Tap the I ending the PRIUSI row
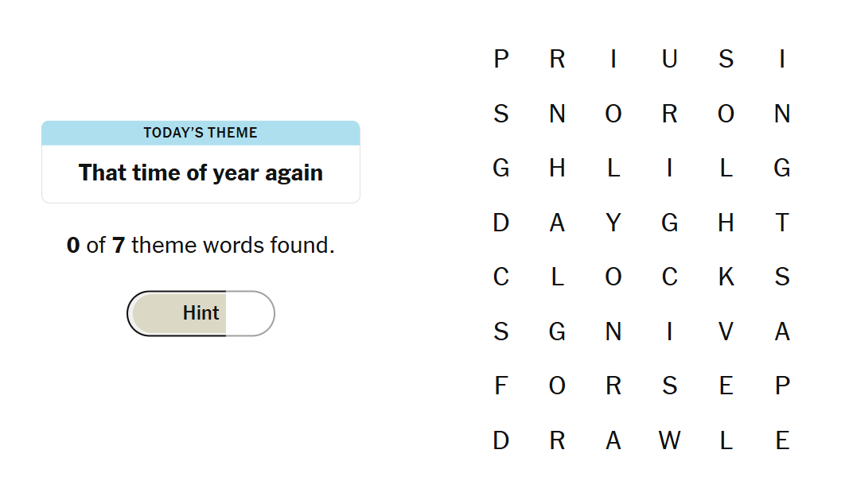Viewport: 849px width, 504px height. pyautogui.click(x=782, y=59)
